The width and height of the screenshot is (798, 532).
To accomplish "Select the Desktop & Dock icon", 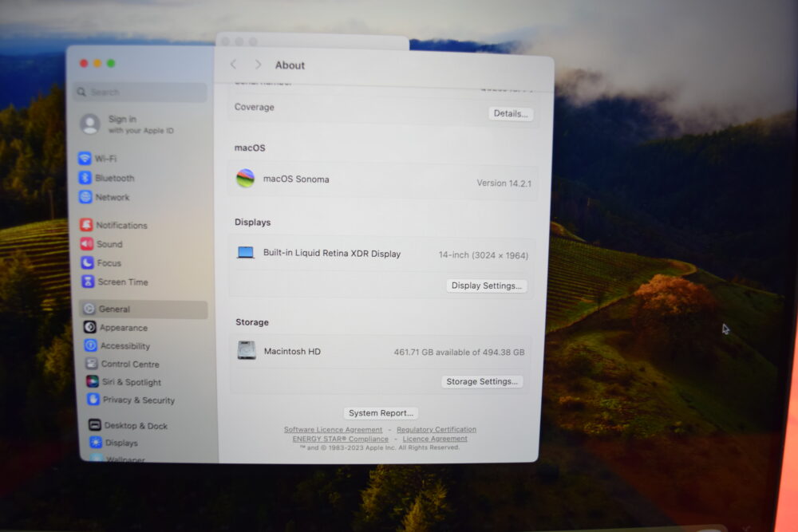I will click(x=95, y=424).
